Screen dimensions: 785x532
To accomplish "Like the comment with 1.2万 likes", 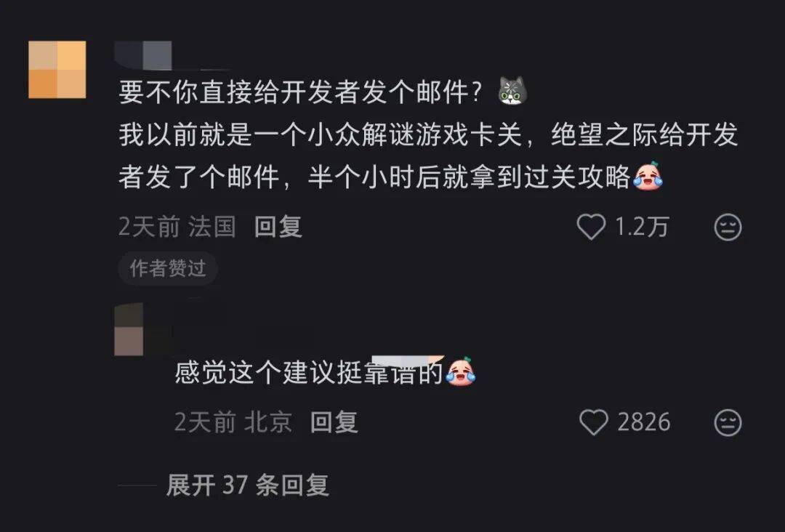I will pos(591,227).
